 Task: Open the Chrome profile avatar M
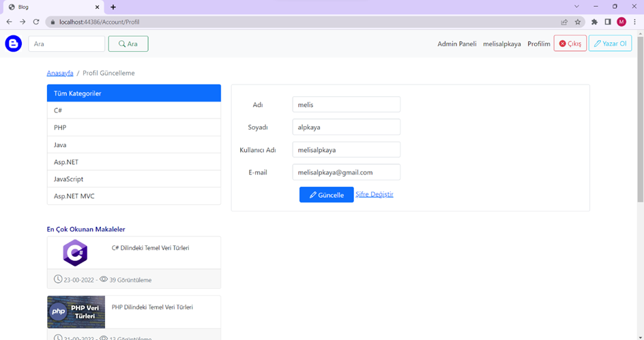[621, 22]
